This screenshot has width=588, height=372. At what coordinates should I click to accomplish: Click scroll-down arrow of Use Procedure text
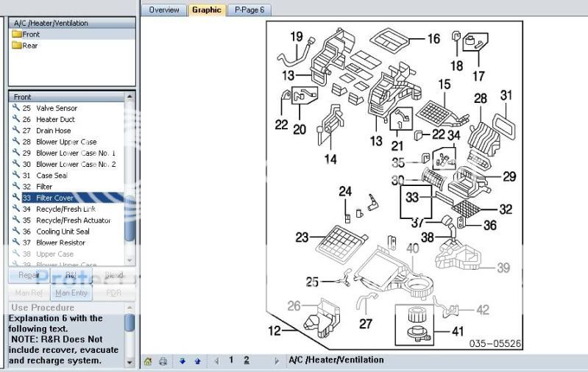[x=130, y=362]
